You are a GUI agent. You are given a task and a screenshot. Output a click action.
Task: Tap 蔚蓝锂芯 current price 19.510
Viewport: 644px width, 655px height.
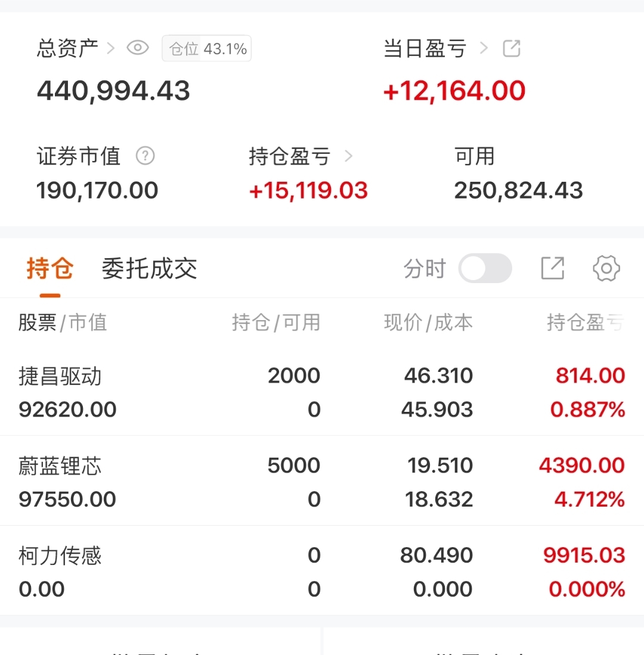coord(440,465)
